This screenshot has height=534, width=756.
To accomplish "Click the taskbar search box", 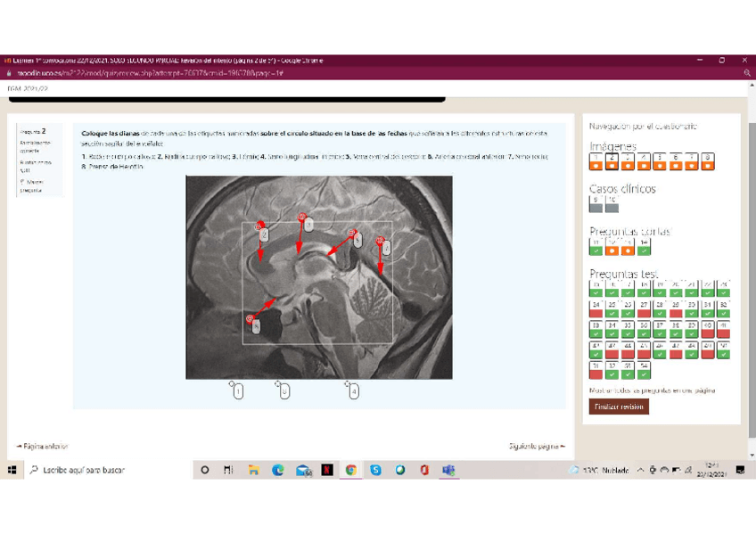I will tap(108, 470).
